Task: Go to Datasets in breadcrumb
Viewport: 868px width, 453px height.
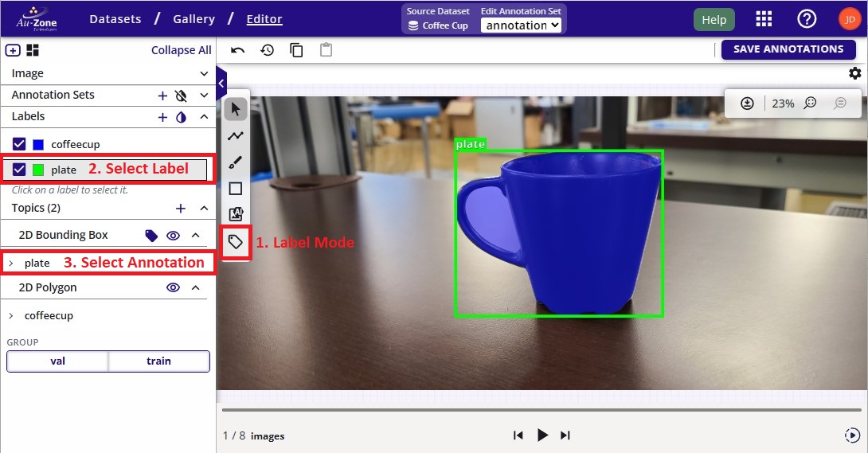Action: pyautogui.click(x=115, y=19)
